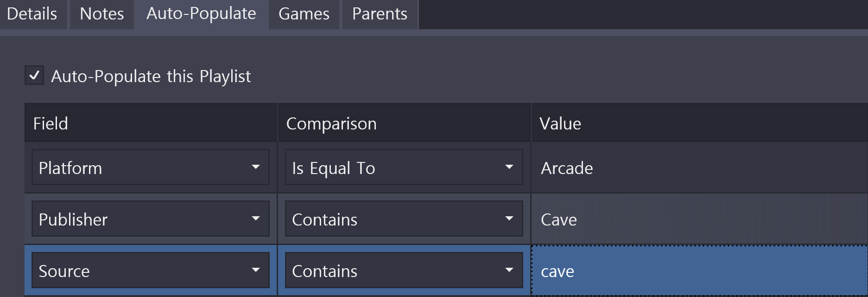868x297 pixels.
Task: Switch to the Details tab
Action: [32, 14]
